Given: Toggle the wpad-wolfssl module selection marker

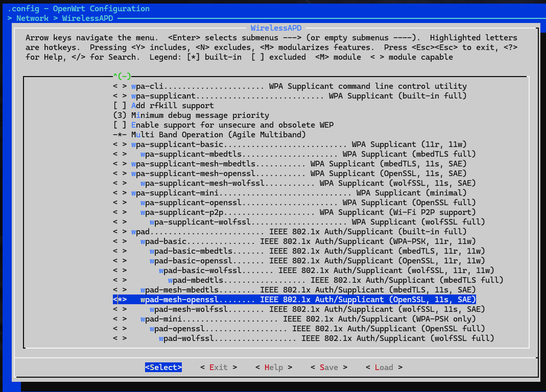Looking at the screenshot, I should (x=120, y=338).
